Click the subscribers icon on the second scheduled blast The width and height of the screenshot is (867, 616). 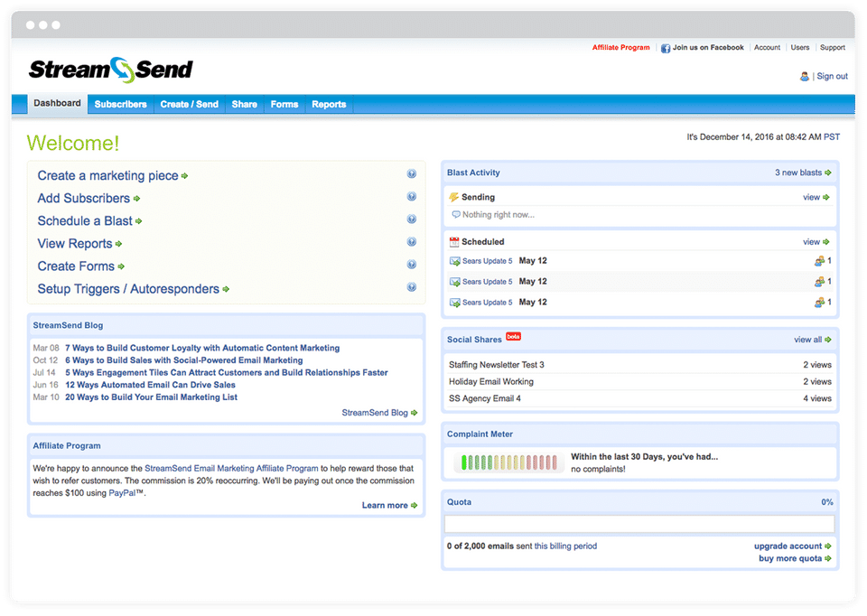tap(819, 282)
